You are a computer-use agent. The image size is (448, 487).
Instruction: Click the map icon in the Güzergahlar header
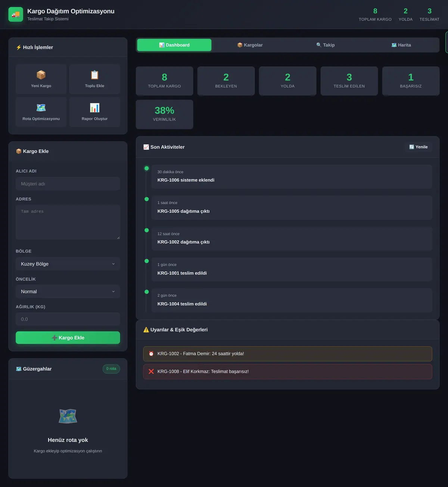pos(19,369)
